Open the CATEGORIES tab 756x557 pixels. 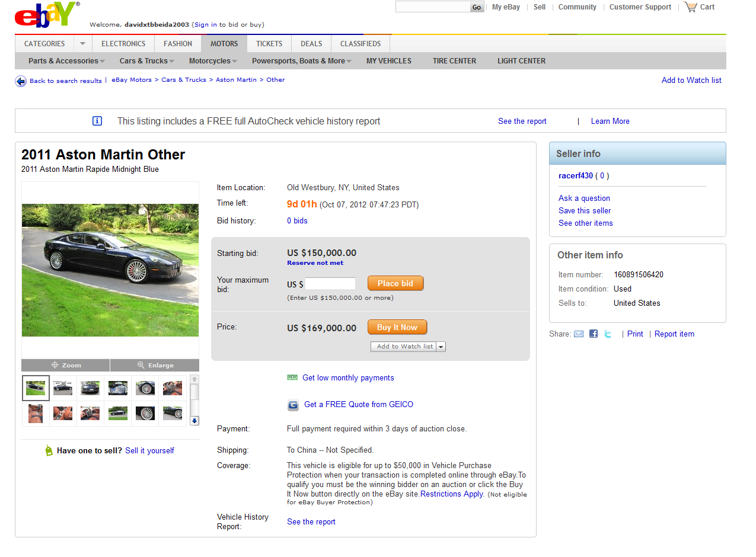pyautogui.click(x=44, y=44)
